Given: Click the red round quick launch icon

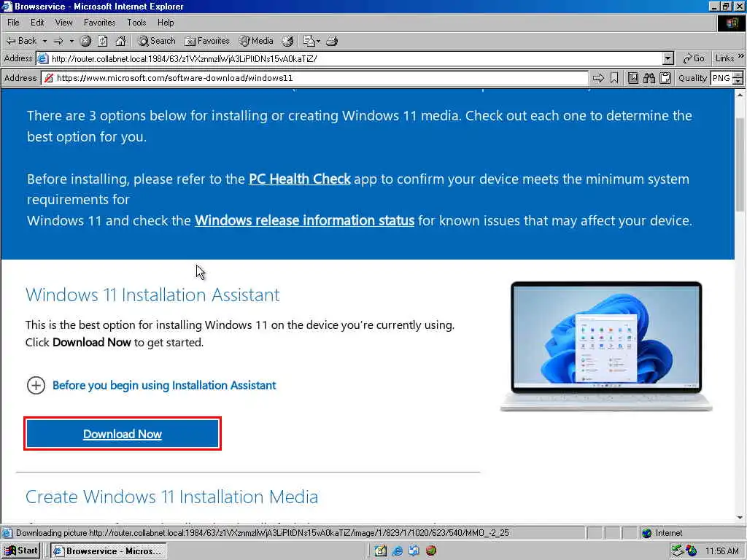Looking at the screenshot, I should tap(431, 551).
